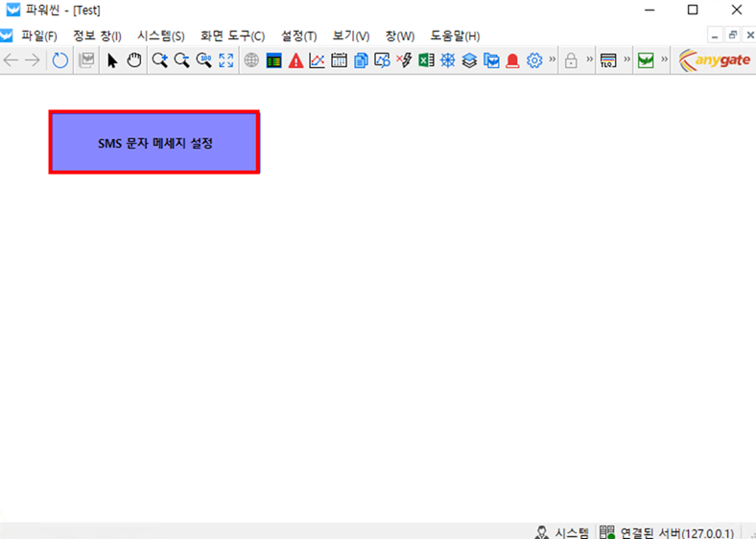Image resolution: width=756 pixels, height=539 pixels.
Task: Open the green Excel icon
Action: point(426,60)
